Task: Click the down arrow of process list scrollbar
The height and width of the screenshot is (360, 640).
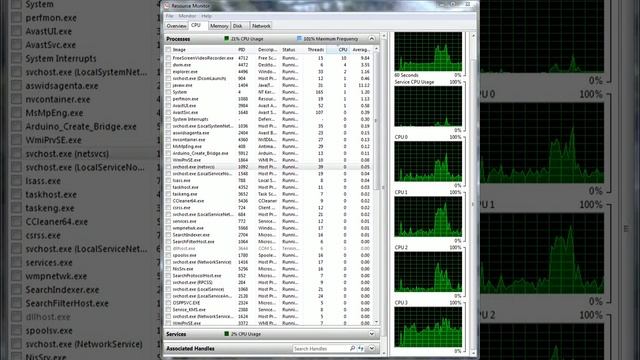Action: coord(376,322)
